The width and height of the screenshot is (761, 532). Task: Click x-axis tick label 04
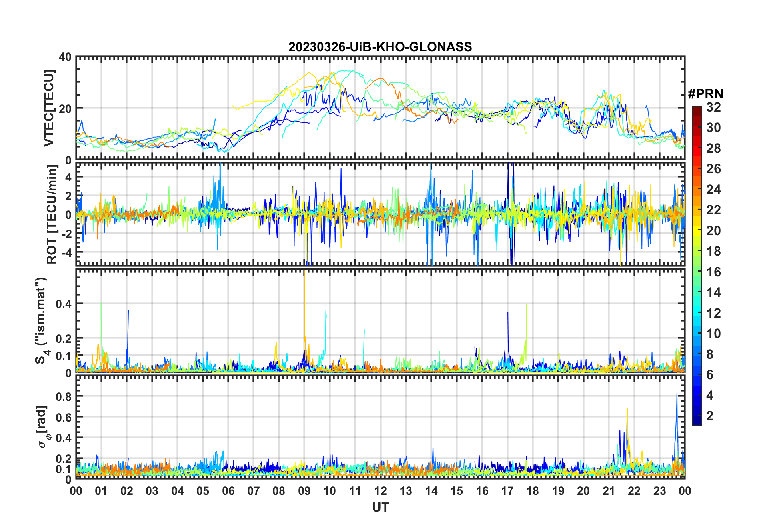(x=178, y=491)
